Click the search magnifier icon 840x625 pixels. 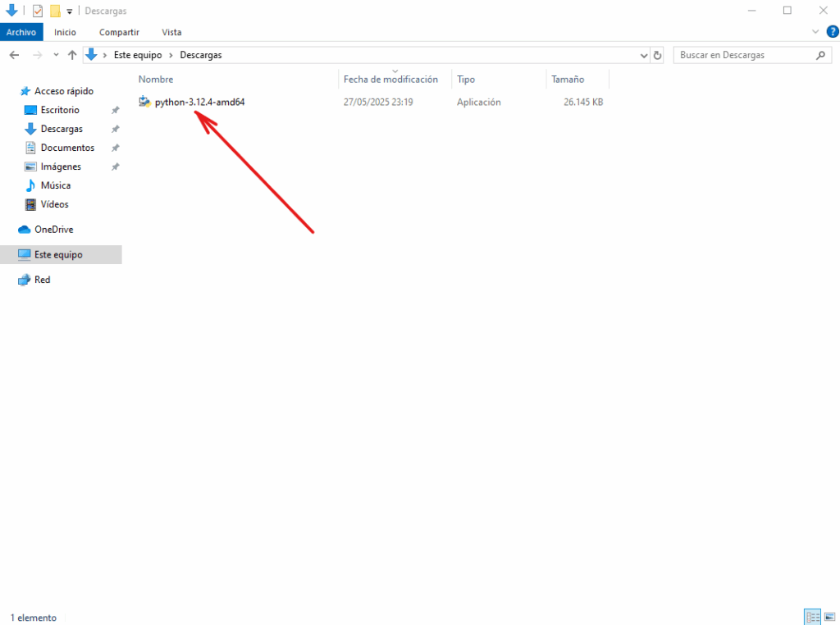pos(820,55)
